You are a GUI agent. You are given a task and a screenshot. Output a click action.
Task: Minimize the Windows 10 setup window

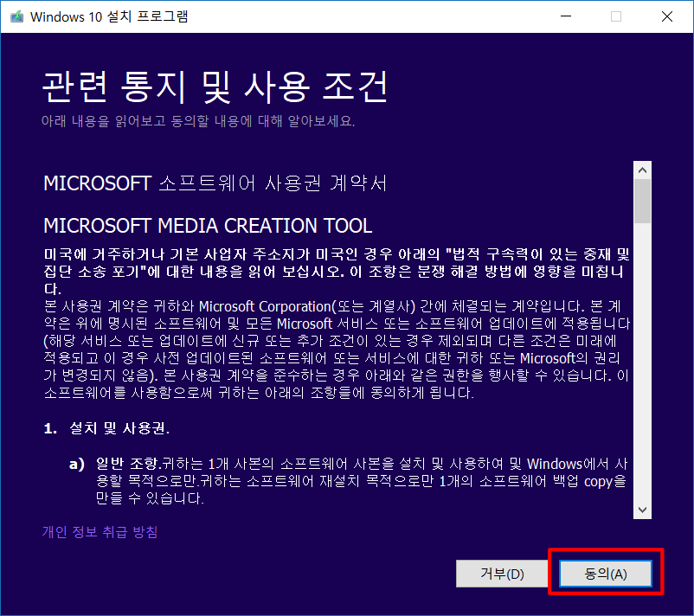click(x=566, y=16)
